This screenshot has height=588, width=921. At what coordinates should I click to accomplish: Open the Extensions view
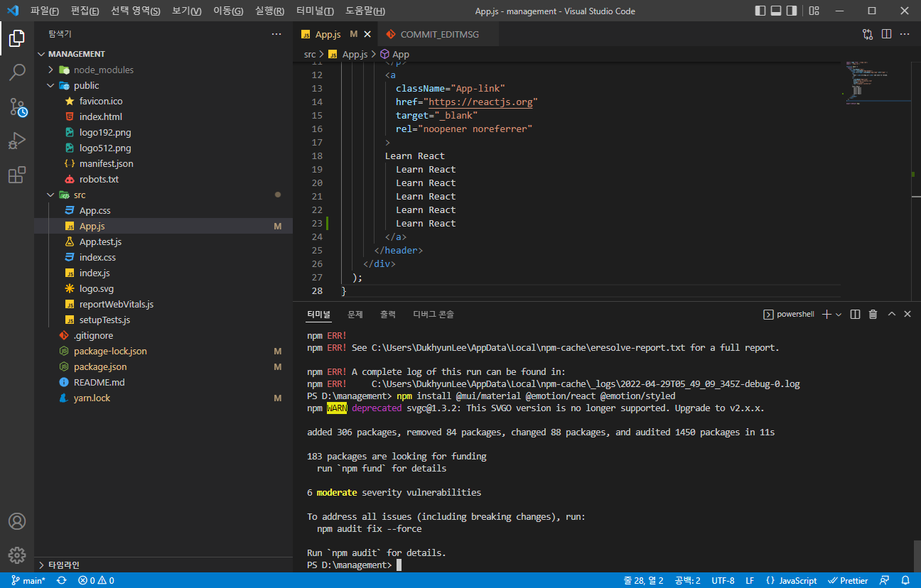(17, 175)
